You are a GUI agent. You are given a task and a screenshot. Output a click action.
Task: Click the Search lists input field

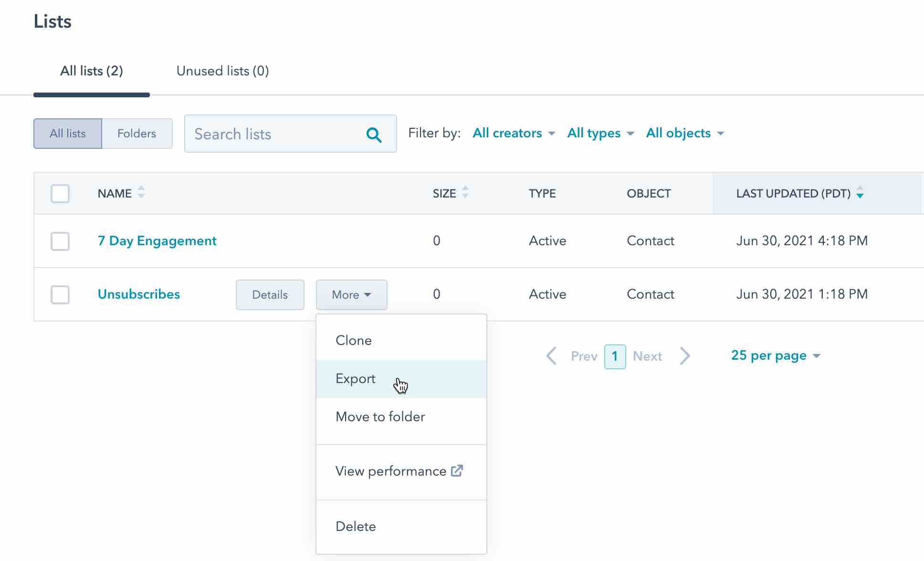point(290,135)
